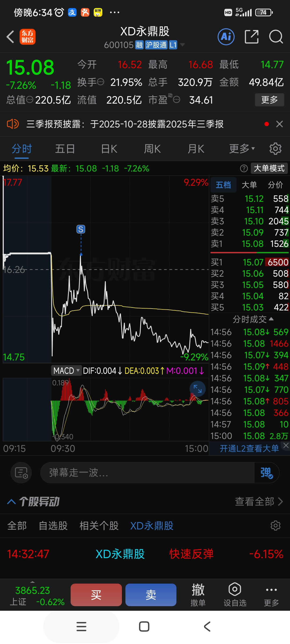Tap the red 买 buy button
This screenshot has width=290, height=644.
[96, 595]
